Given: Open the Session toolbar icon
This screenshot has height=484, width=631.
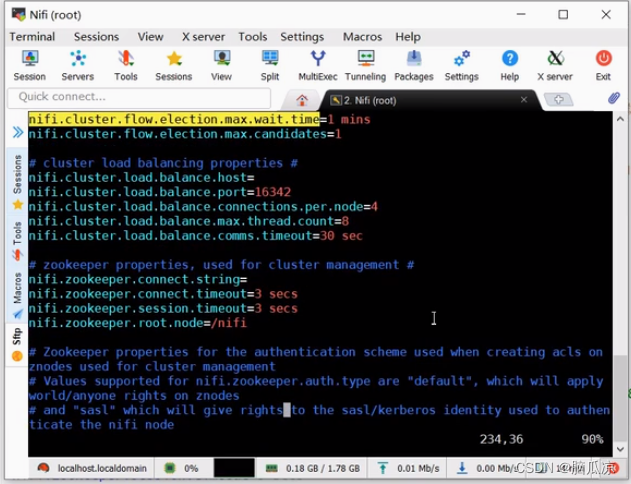Looking at the screenshot, I should 30,65.
